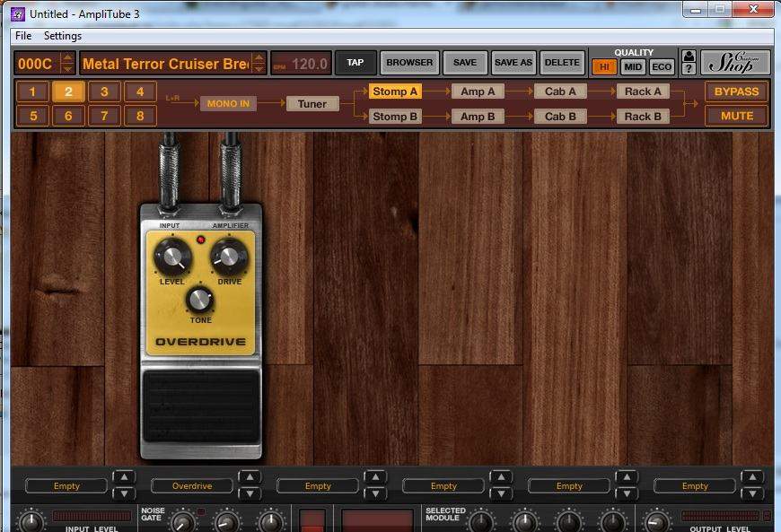This screenshot has width=781, height=532.
Task: Open sixth stomp slot dropdown
Action: pyautogui.click(x=695, y=485)
